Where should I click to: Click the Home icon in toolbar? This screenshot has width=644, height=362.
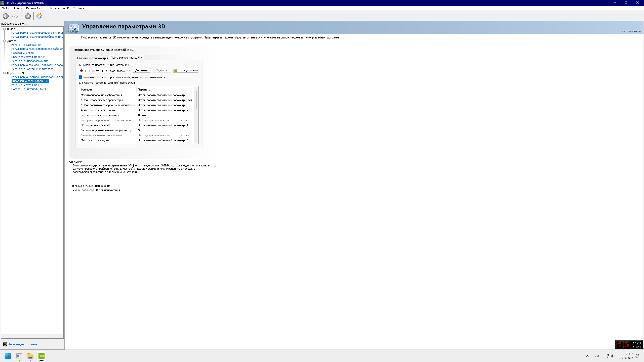39,16
